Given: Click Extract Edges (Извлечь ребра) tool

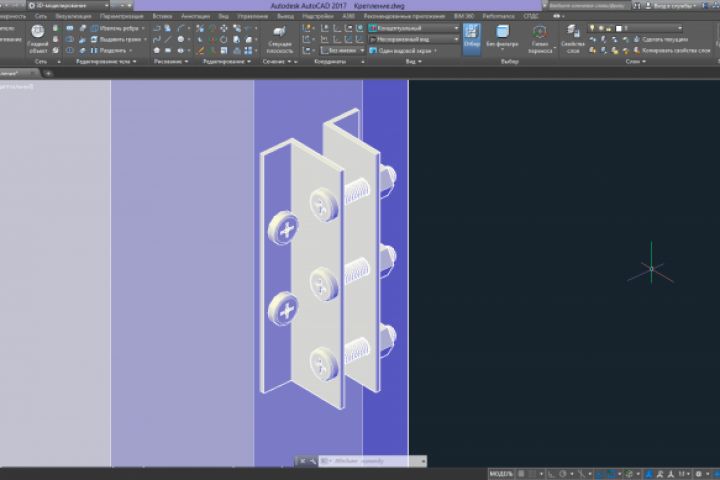Looking at the screenshot, I should point(118,28).
